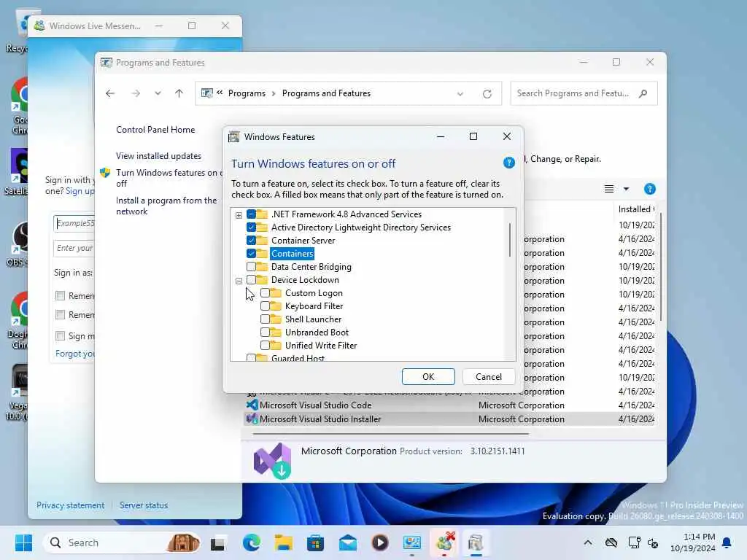Open Install a program from the network link

166,206
